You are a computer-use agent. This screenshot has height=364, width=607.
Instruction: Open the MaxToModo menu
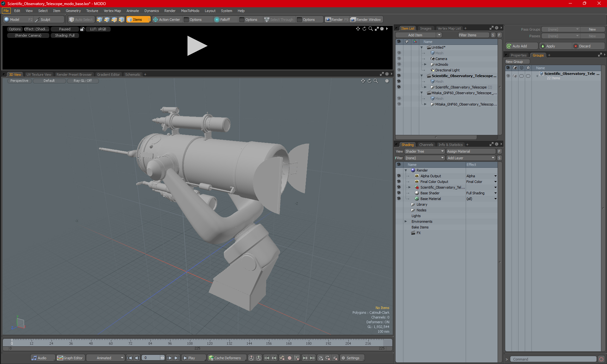tap(190, 11)
